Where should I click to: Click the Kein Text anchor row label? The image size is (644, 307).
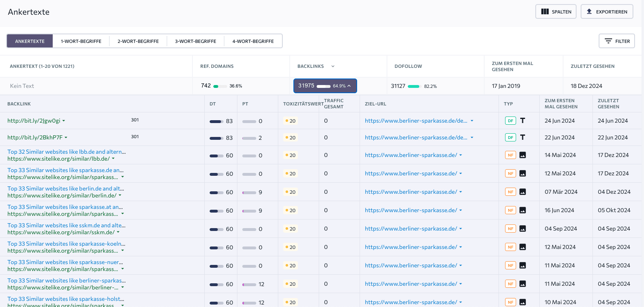pyautogui.click(x=22, y=86)
